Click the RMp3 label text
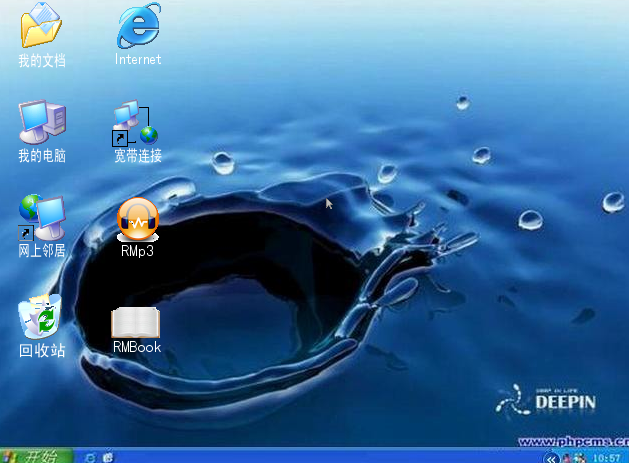Viewport: 629px width, 463px height. click(x=137, y=251)
